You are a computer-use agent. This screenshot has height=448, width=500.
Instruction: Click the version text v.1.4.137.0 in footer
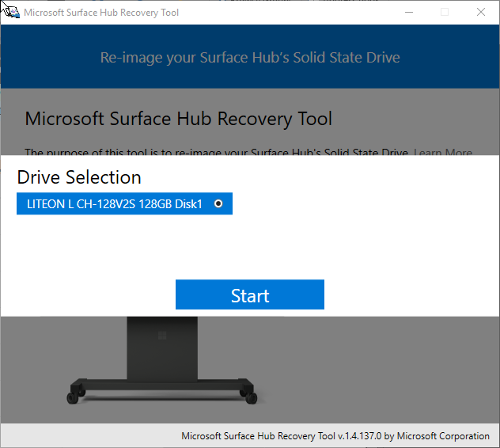pos(359,436)
